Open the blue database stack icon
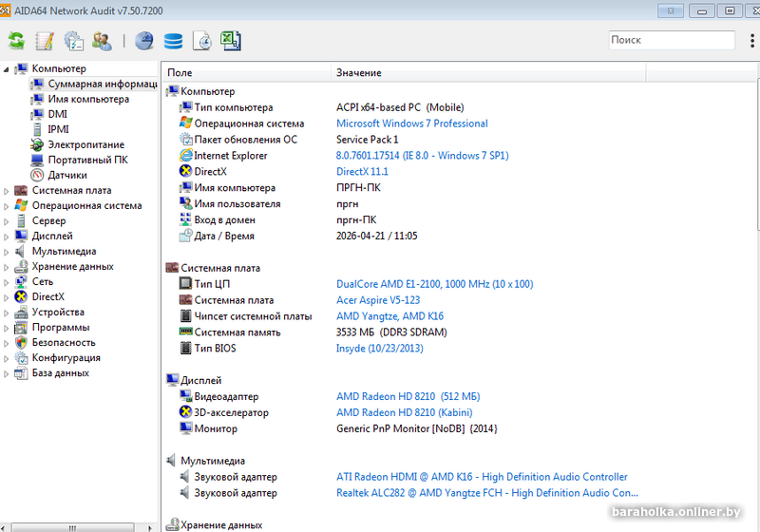Image resolution: width=760 pixels, height=532 pixels. 173,41
